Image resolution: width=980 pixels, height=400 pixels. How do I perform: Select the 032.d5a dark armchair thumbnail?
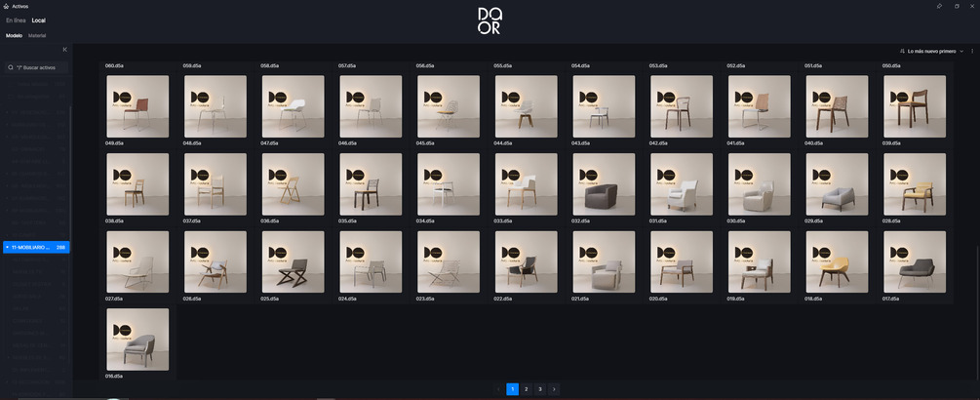[x=604, y=184]
